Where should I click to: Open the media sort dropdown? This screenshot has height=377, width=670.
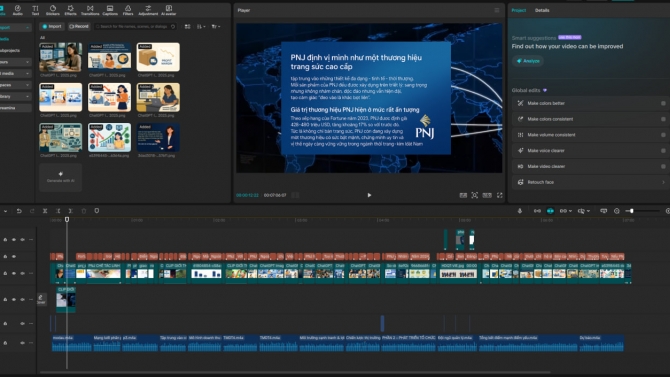(x=201, y=27)
